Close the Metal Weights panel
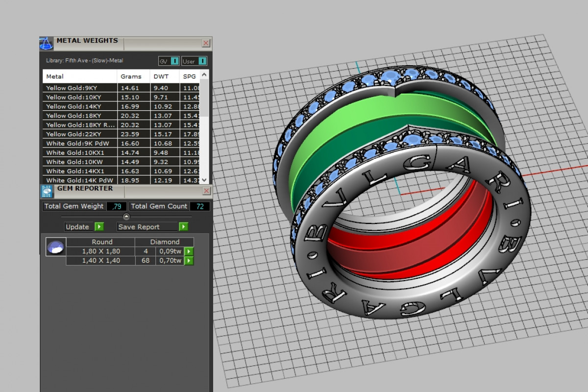 (x=206, y=43)
